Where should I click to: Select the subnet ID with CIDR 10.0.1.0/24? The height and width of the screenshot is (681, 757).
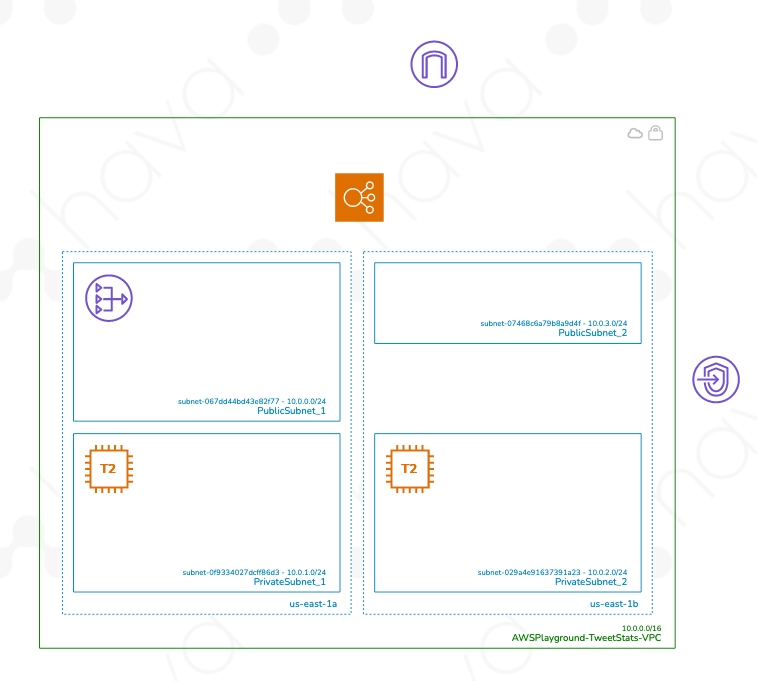[x=254, y=572]
